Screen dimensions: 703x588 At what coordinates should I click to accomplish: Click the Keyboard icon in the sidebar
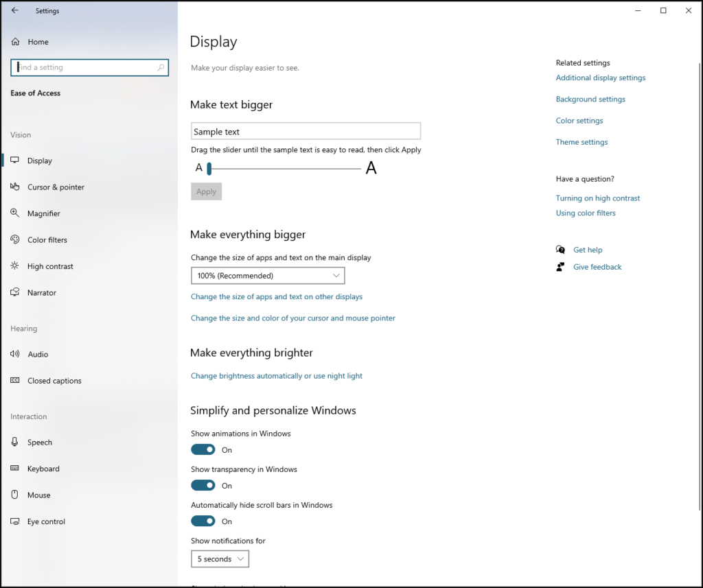click(x=15, y=468)
